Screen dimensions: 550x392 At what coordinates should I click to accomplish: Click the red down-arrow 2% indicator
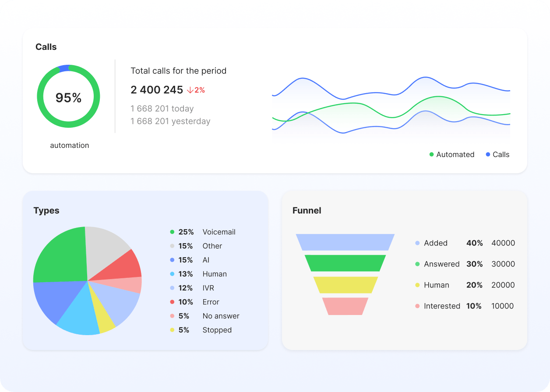click(x=196, y=90)
